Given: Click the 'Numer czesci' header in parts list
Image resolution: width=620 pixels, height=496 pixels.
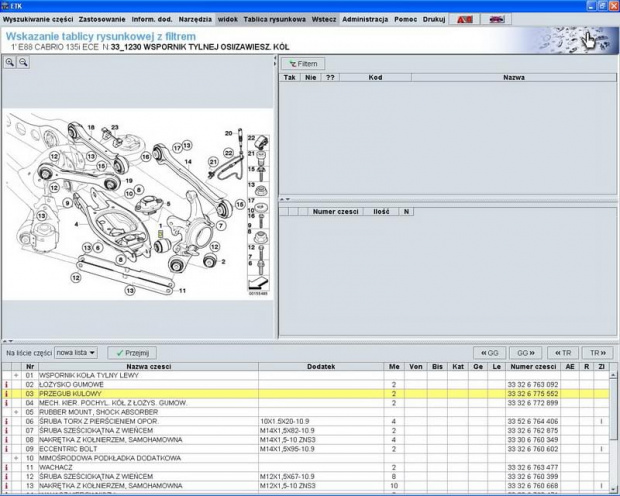Looking at the screenshot, I should (x=533, y=367).
